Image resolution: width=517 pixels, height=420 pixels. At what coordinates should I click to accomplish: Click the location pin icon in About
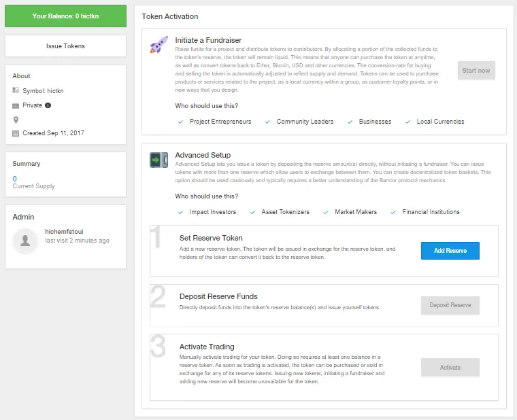[16, 120]
